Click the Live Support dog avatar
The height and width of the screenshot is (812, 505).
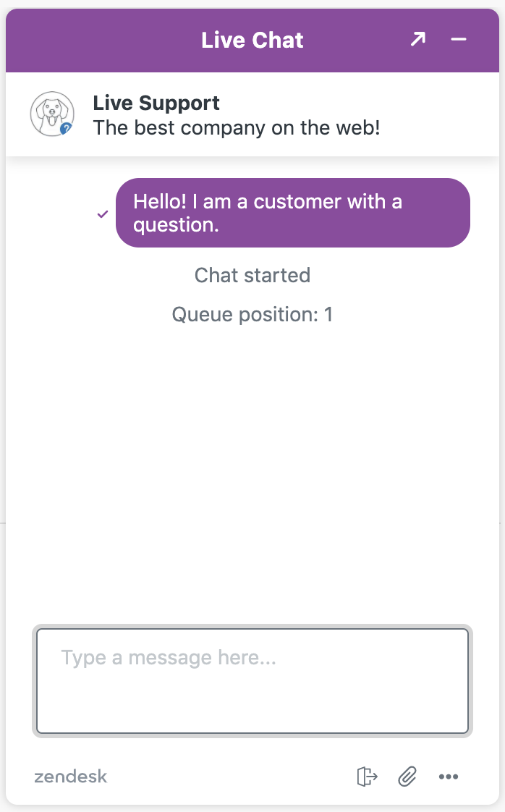(51, 114)
